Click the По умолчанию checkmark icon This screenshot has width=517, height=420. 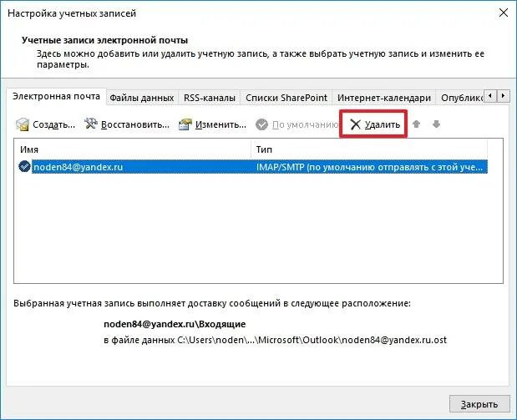[261, 124]
